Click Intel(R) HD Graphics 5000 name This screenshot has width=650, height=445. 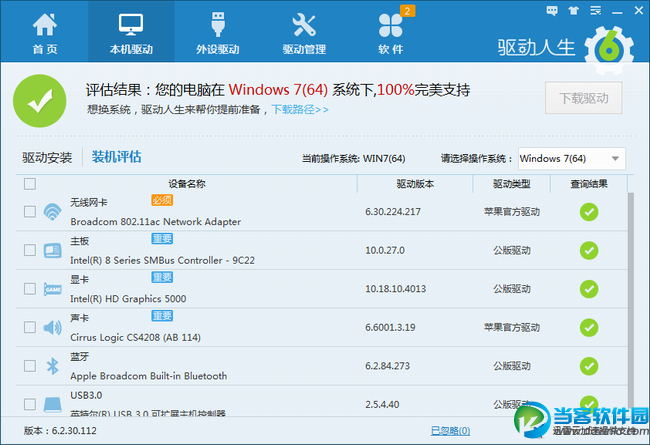128,299
